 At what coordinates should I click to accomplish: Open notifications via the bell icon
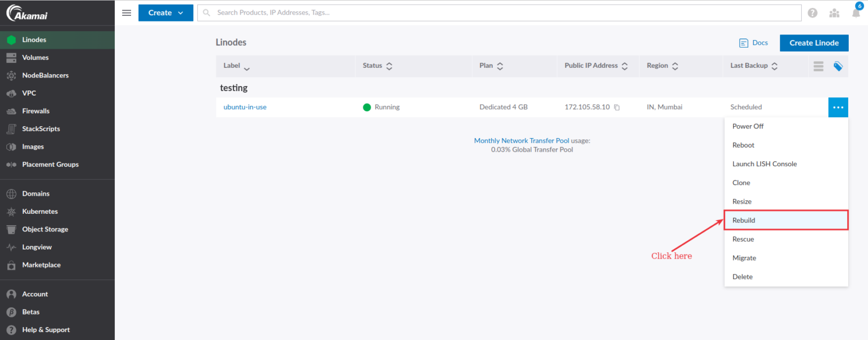click(x=855, y=12)
